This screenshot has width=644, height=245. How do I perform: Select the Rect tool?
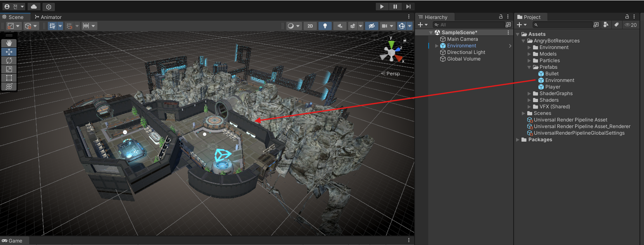pyautogui.click(x=9, y=78)
